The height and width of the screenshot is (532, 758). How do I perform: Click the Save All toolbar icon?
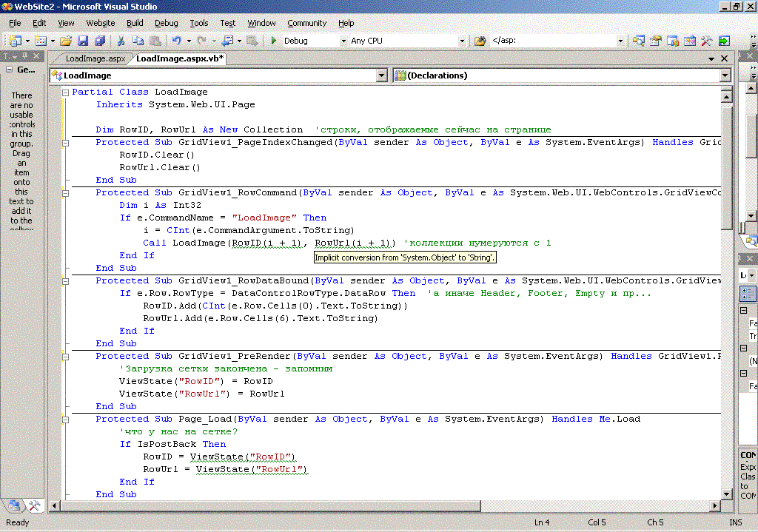[99, 41]
